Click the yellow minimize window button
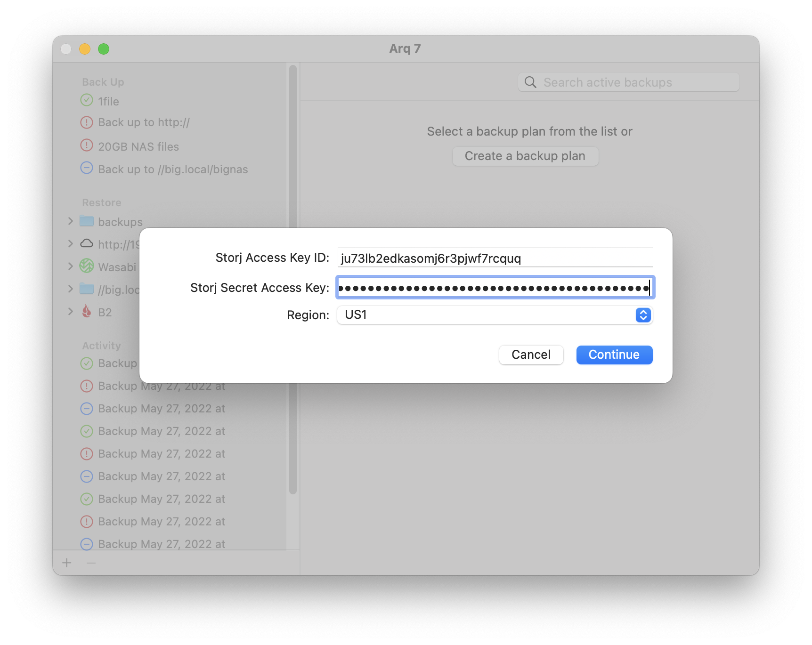 [85, 49]
